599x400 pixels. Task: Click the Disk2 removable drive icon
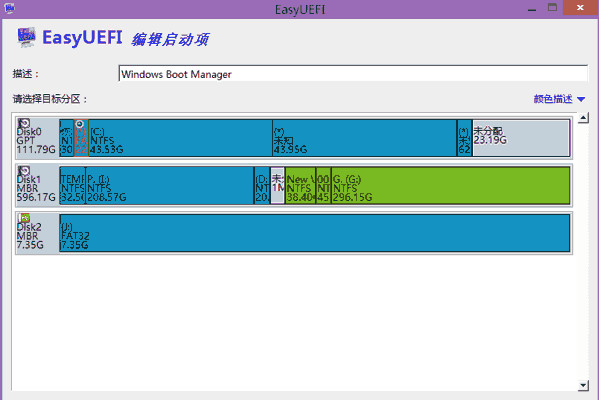point(24,218)
